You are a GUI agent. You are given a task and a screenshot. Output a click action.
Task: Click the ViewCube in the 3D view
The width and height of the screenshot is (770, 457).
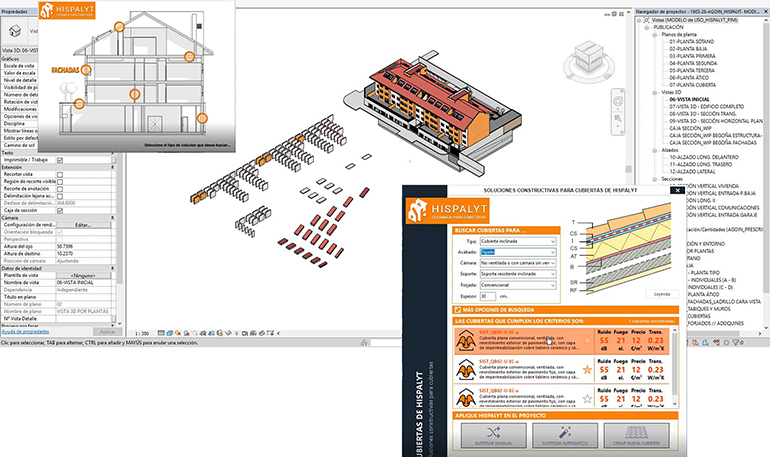pyautogui.click(x=588, y=57)
